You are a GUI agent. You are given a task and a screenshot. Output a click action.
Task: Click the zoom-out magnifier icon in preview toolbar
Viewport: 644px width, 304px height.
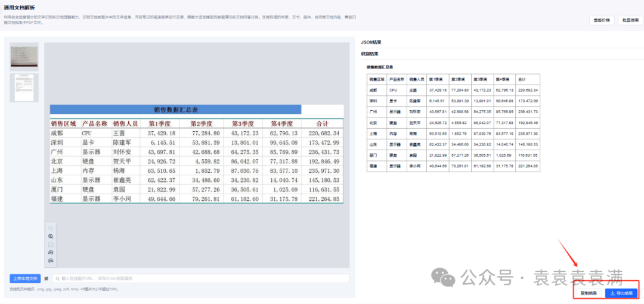(51, 228)
